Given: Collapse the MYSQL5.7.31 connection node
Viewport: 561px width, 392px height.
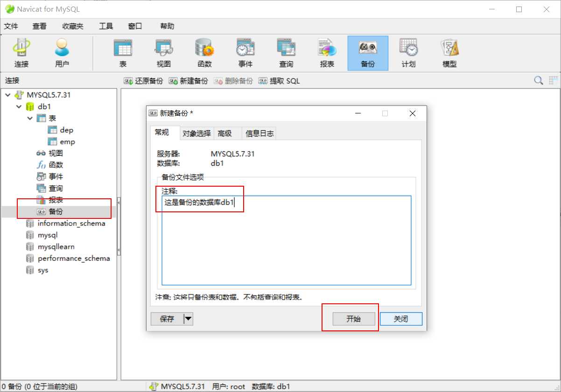Looking at the screenshot, I should click(x=7, y=95).
